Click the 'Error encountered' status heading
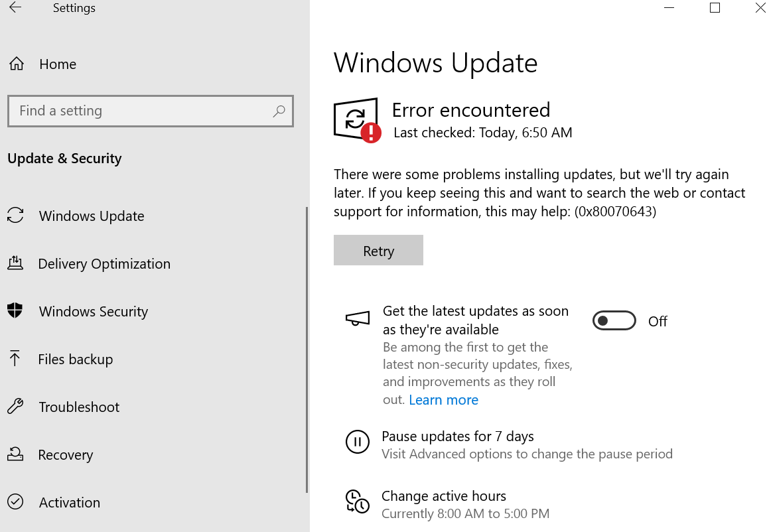767x532 pixels. pos(471,110)
